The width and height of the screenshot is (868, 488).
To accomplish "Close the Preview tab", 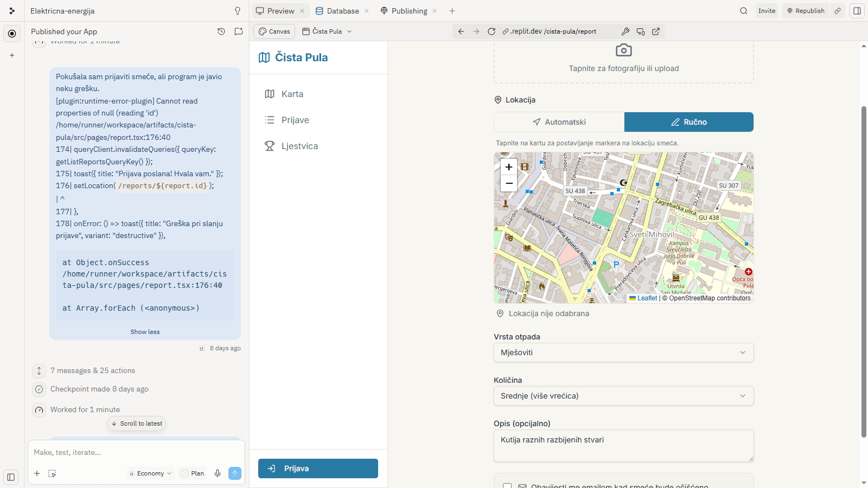I will pos(302,11).
